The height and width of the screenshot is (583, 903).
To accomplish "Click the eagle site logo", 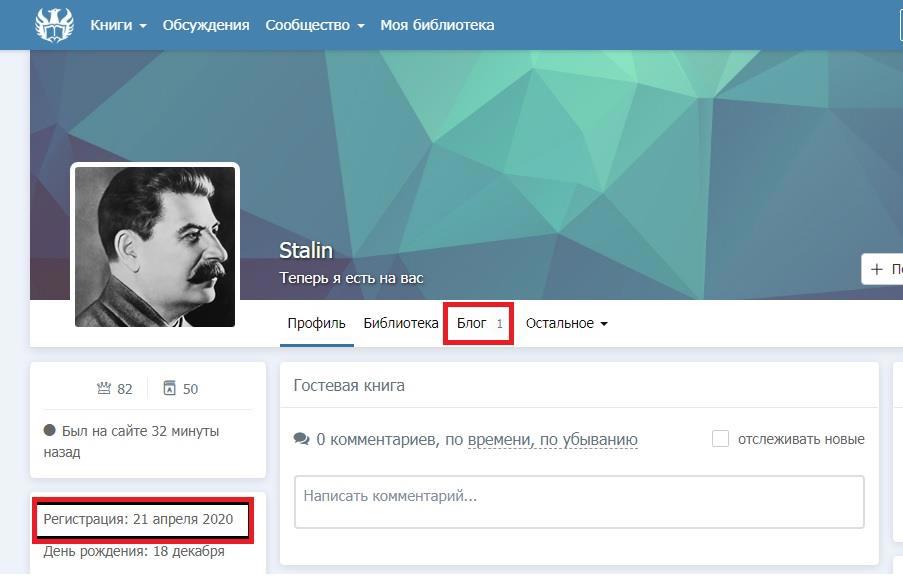I will point(54,25).
